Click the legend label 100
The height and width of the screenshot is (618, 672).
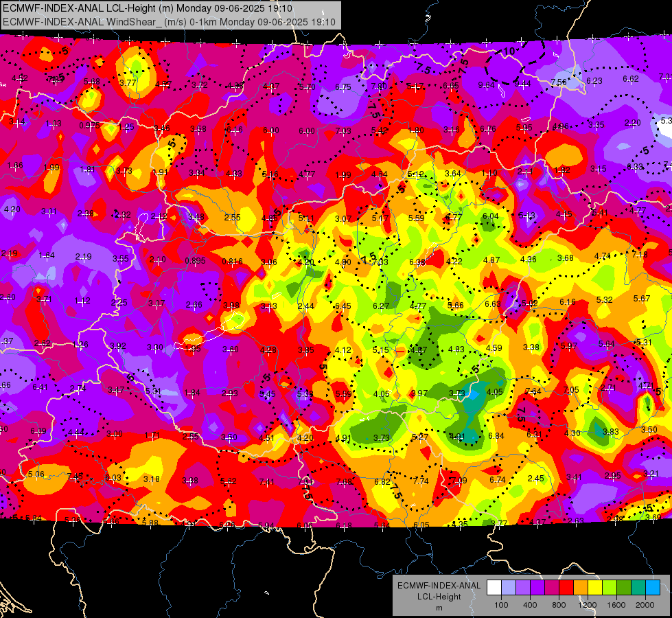[x=501, y=605]
